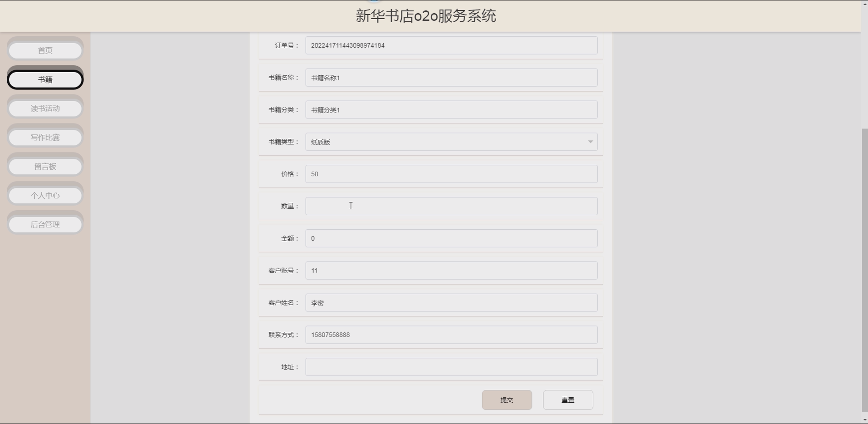
Task: Open the 首页 sidebar menu item
Action: coord(45,50)
